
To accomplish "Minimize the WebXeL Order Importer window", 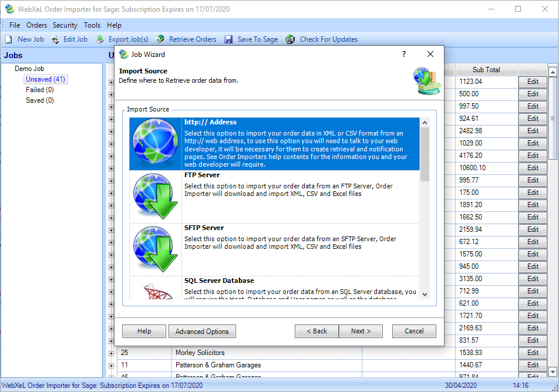I will (491, 9).
